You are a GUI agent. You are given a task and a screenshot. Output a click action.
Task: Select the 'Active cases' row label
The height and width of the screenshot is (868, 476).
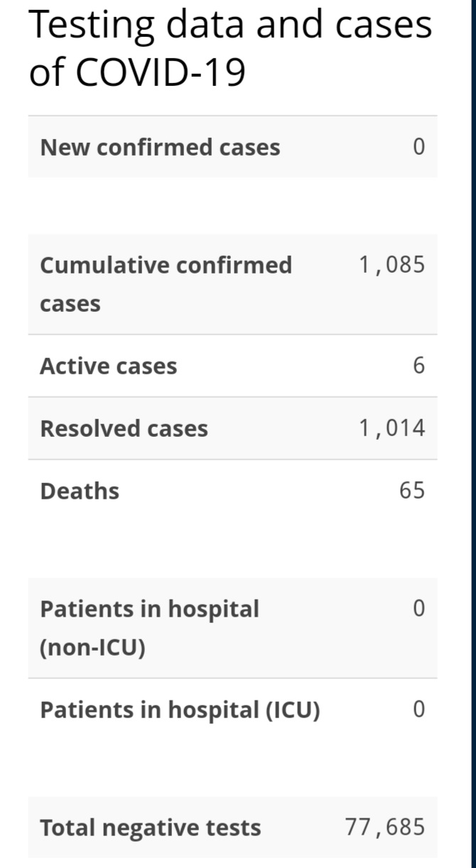coord(108,367)
